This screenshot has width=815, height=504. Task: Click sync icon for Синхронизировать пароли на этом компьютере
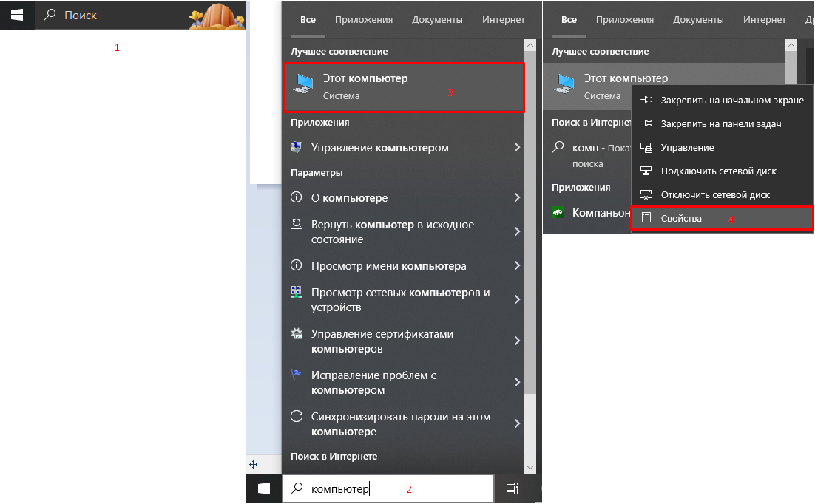coord(297,417)
